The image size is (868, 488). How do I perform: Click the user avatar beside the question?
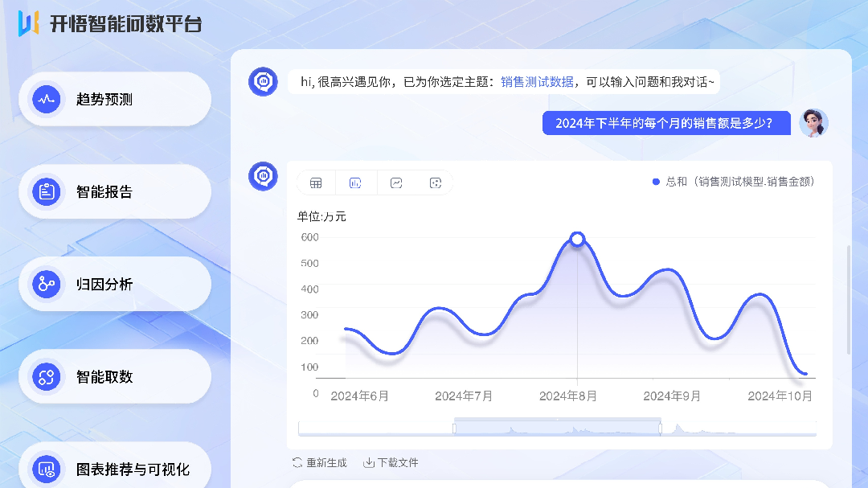tap(813, 123)
